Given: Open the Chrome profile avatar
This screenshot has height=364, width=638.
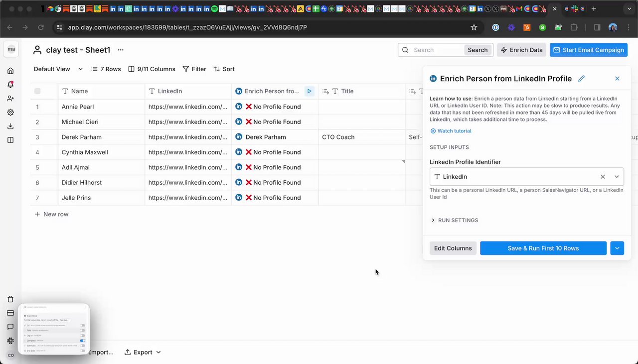Looking at the screenshot, I should click(613, 27).
